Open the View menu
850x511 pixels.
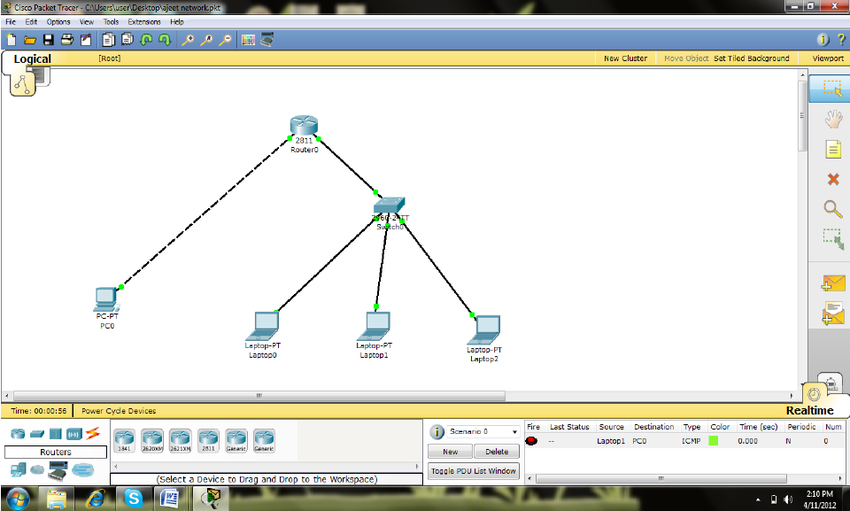tap(86, 22)
